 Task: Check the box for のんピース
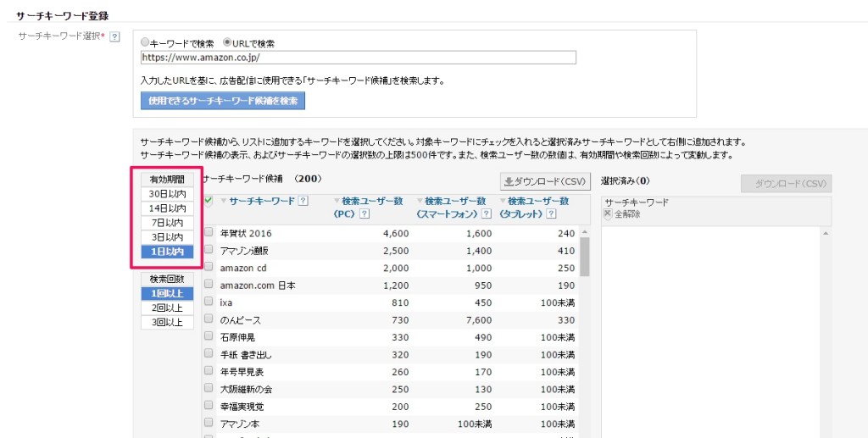tap(209, 319)
